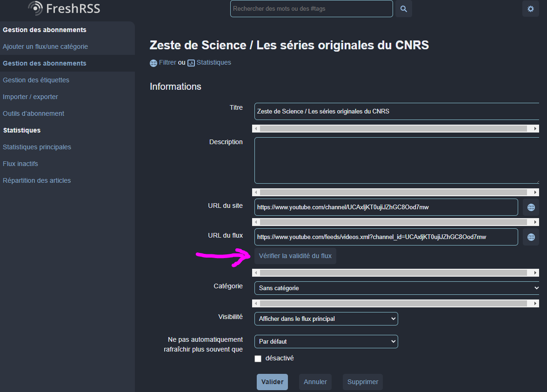Focus the Description text area
The image size is (547, 392).
pos(395,160)
